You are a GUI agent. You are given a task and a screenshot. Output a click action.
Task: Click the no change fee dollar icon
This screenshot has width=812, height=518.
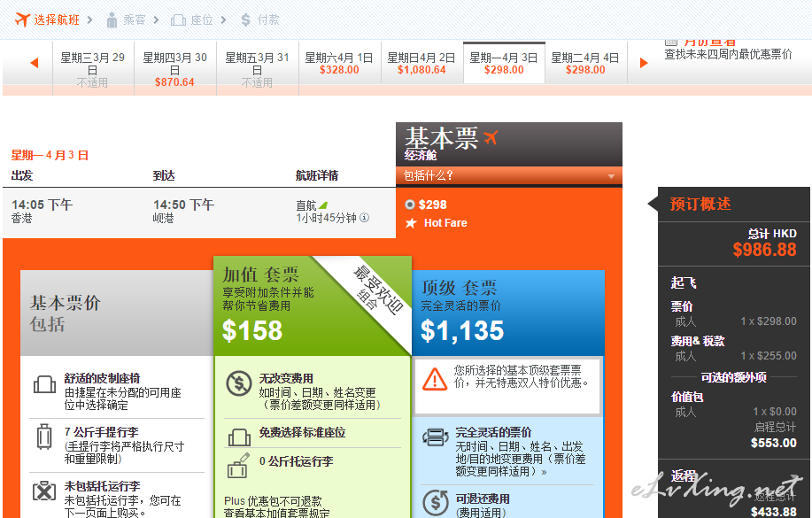[x=238, y=383]
